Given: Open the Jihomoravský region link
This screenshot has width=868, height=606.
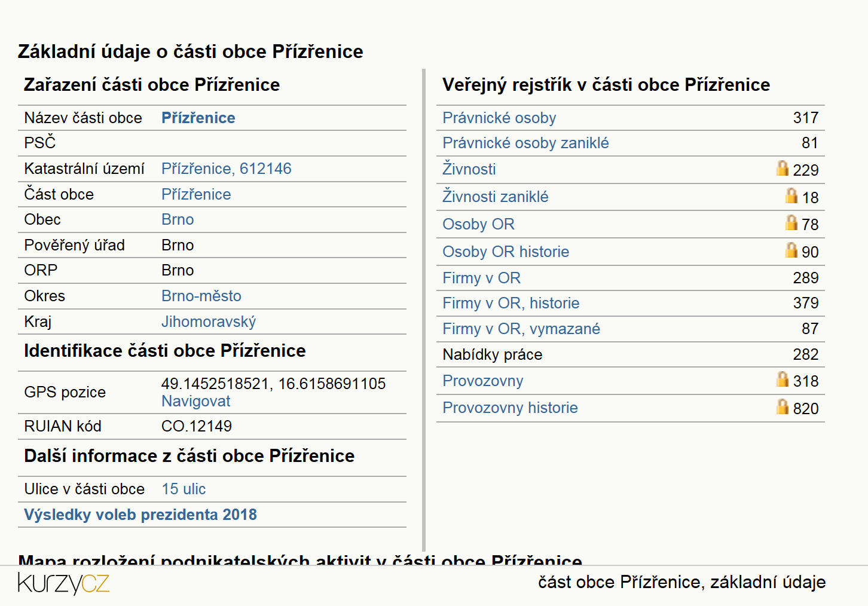Looking at the screenshot, I should click(x=209, y=322).
